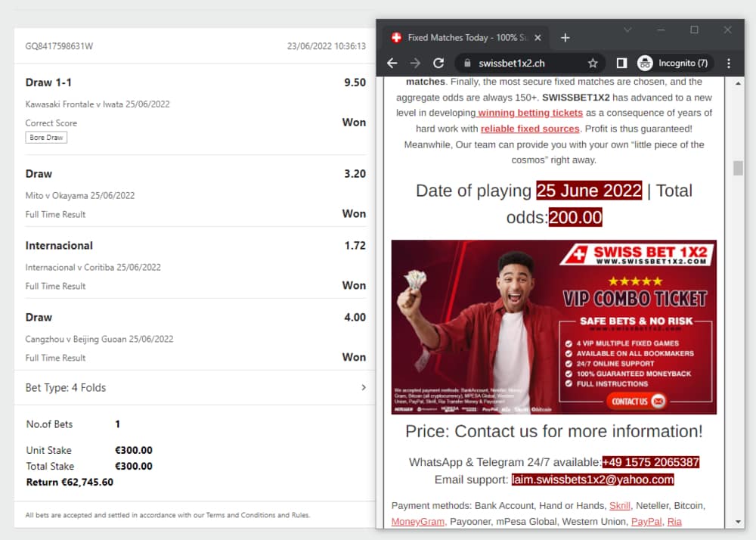
Task: Click the VIP Combo Ticket banner image
Action: (554, 327)
